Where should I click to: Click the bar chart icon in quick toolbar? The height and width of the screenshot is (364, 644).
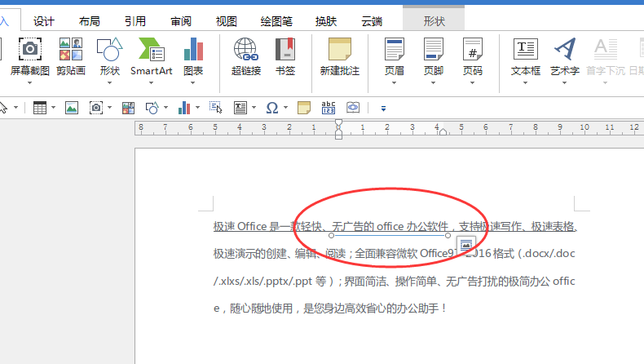click(184, 108)
